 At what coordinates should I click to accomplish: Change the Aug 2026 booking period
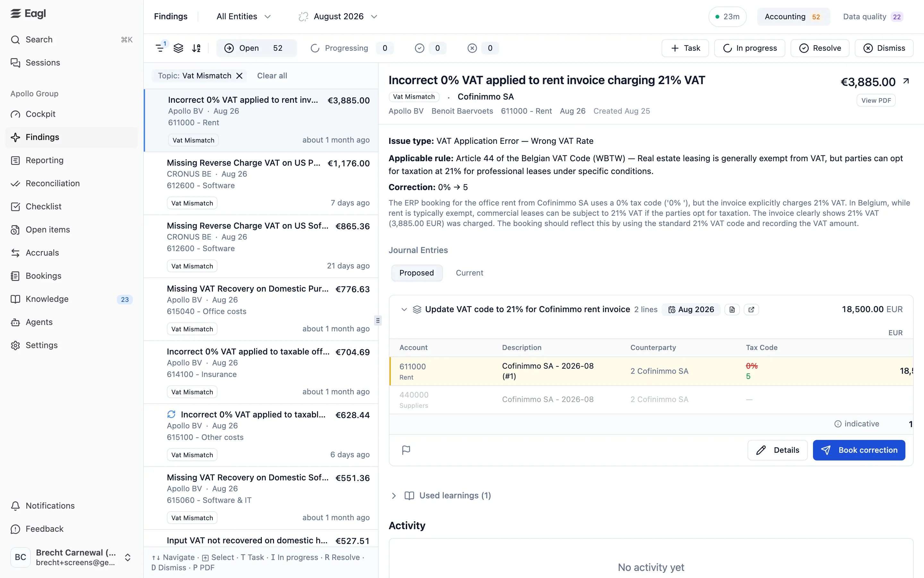pyautogui.click(x=691, y=309)
